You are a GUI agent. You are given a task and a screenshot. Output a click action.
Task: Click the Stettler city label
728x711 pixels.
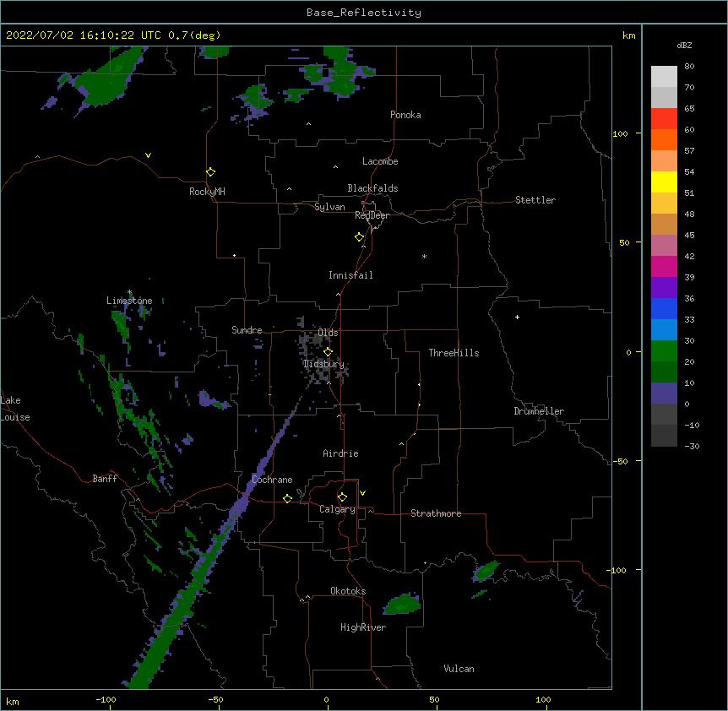[535, 200]
